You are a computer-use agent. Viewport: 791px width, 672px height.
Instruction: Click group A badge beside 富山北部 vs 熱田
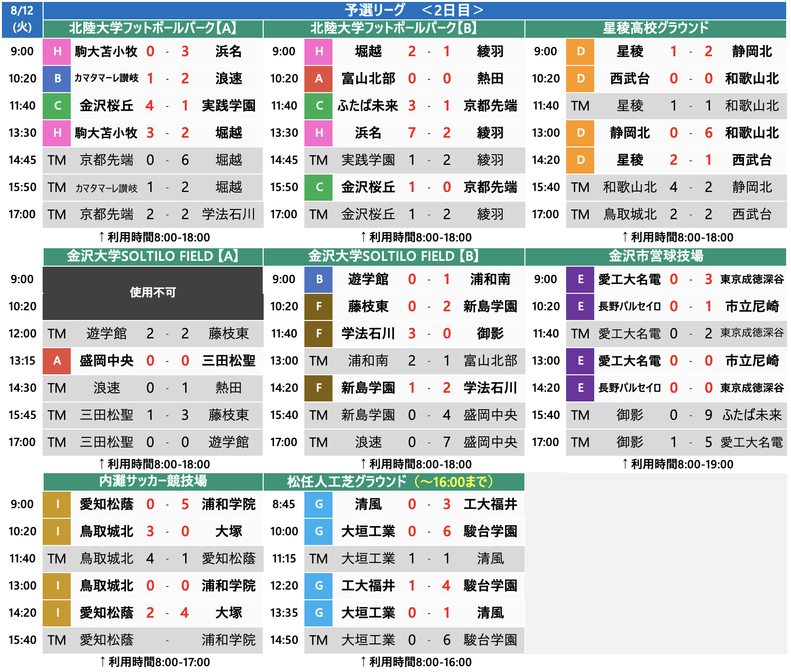click(x=319, y=79)
